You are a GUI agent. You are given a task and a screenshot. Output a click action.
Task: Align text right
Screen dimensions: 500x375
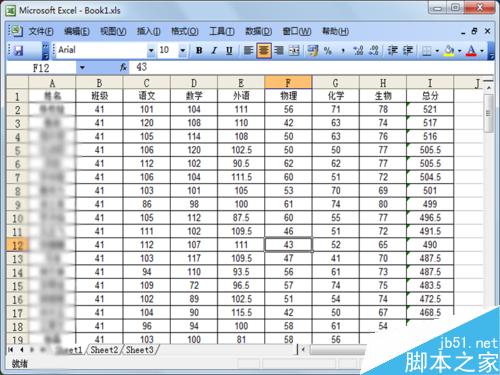click(x=279, y=51)
